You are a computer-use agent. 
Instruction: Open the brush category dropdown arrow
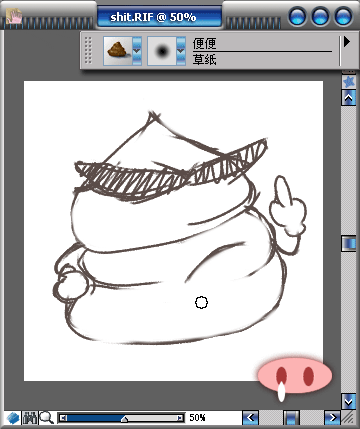pos(137,51)
